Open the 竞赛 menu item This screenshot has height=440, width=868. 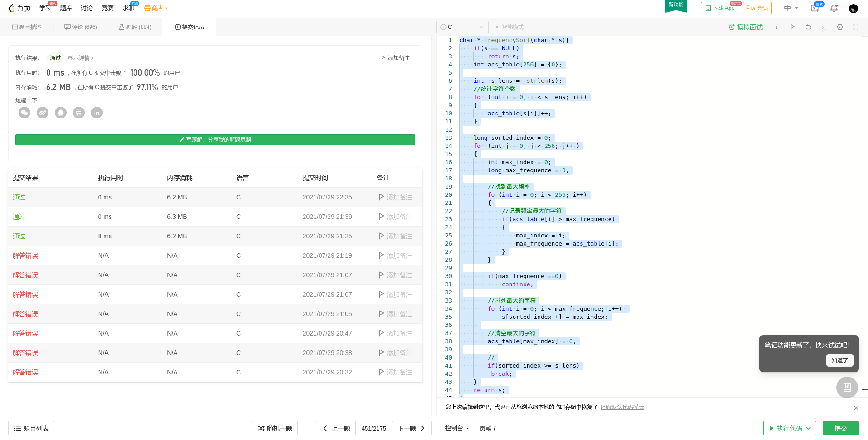pos(108,8)
